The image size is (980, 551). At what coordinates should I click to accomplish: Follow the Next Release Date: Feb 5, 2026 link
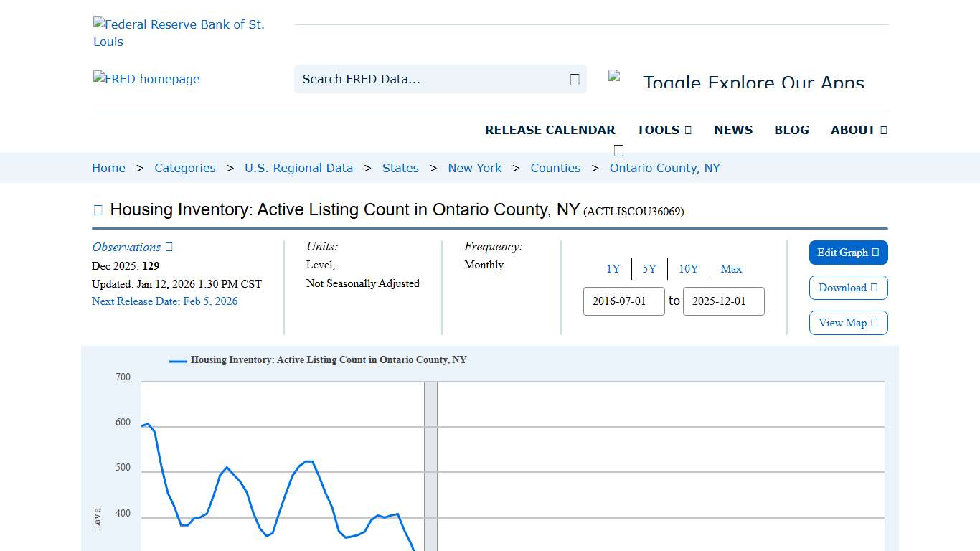click(x=165, y=301)
